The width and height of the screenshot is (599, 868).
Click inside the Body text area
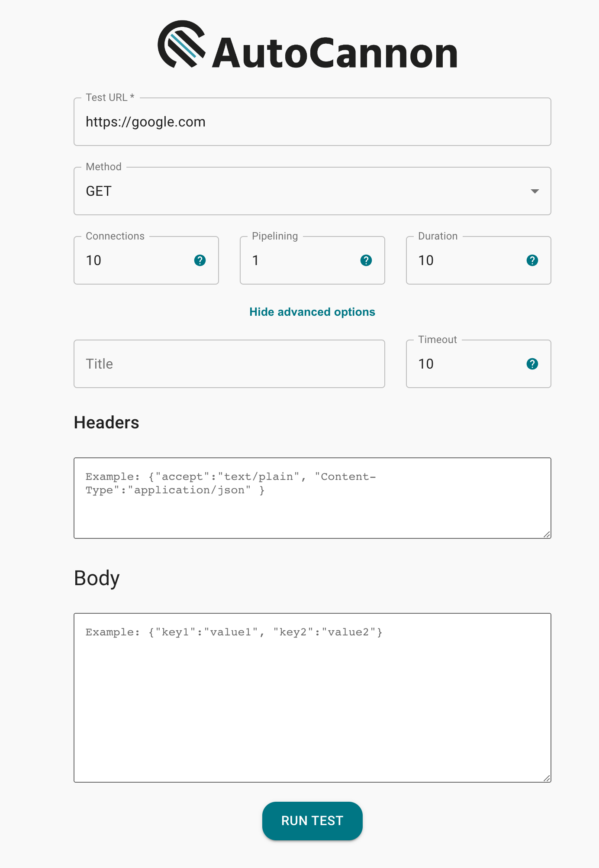[312, 698]
